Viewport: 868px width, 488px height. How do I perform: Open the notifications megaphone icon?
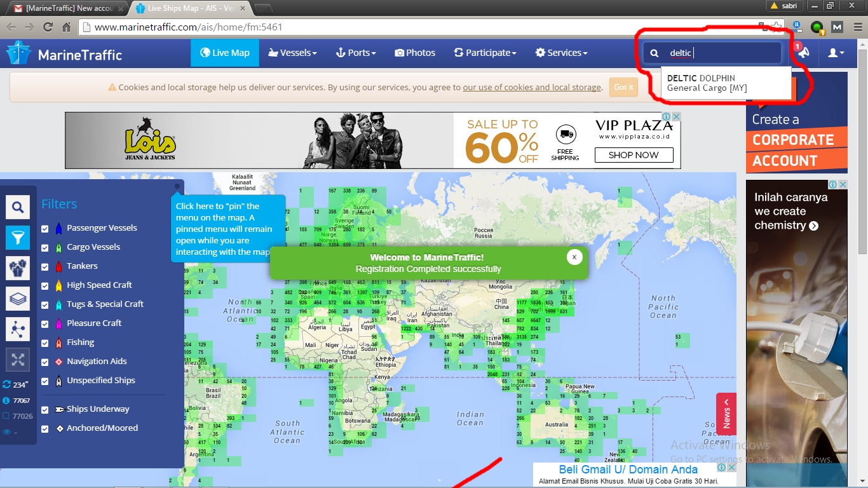click(x=804, y=53)
